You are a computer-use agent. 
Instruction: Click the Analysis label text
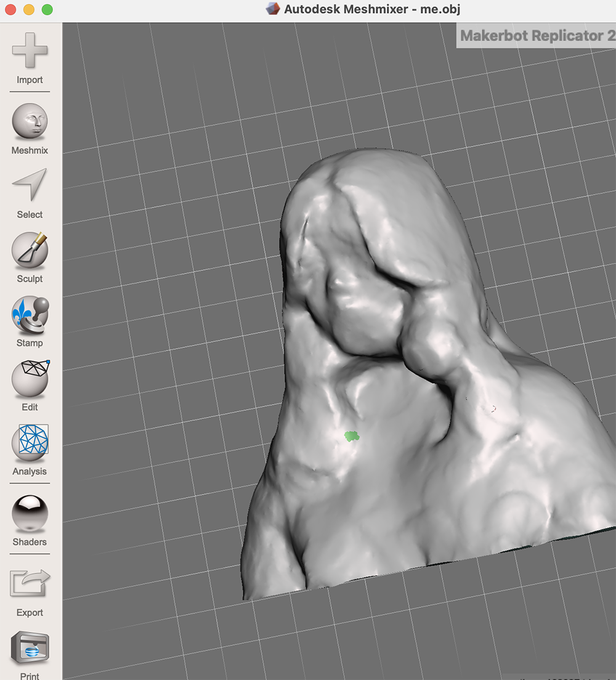coord(29,471)
